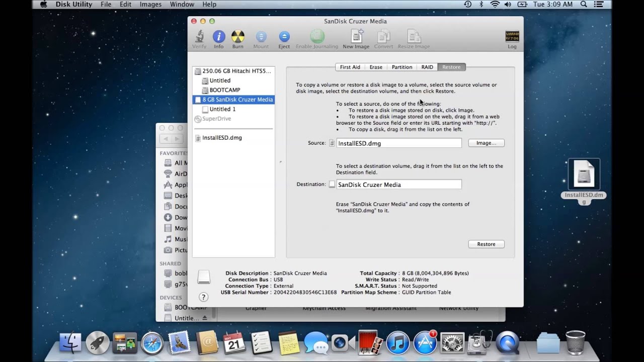Open the Window menu

click(x=182, y=5)
